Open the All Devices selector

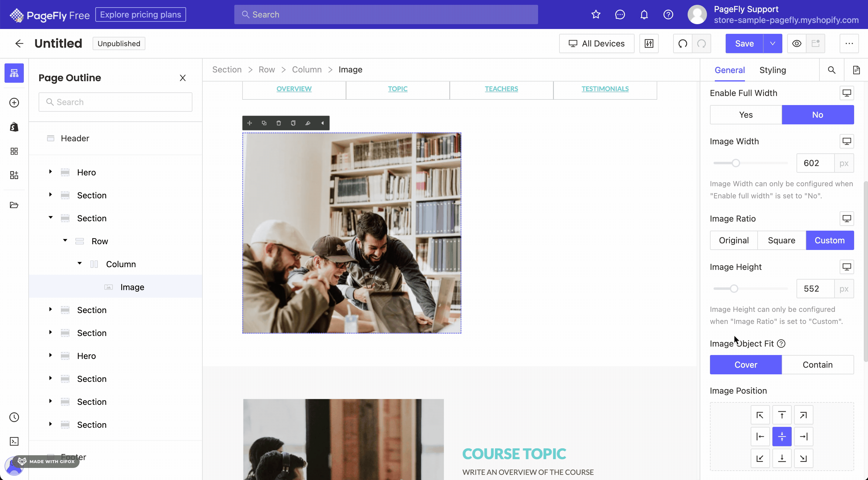point(597,43)
